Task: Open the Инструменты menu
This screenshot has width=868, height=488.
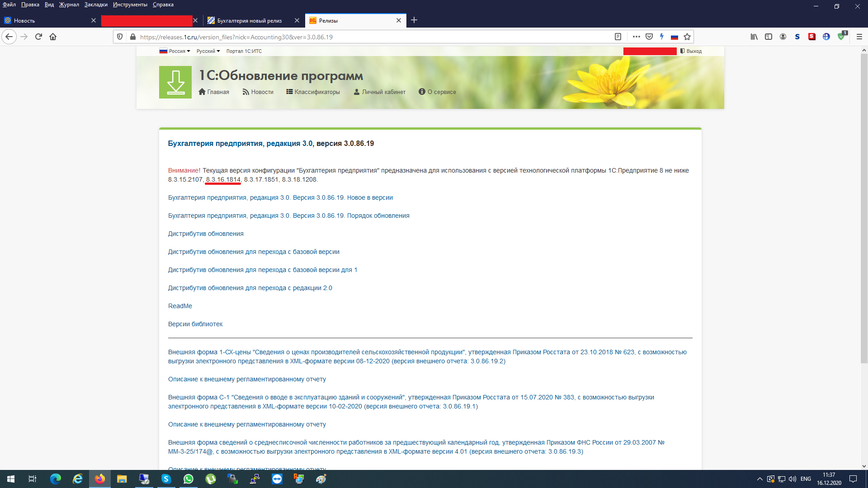Action: point(130,5)
